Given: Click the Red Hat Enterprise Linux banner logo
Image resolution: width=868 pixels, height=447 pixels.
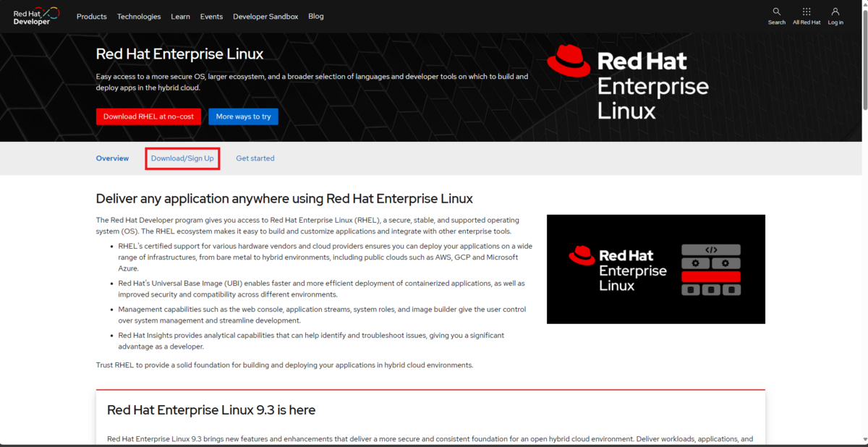Looking at the screenshot, I should click(x=628, y=82).
